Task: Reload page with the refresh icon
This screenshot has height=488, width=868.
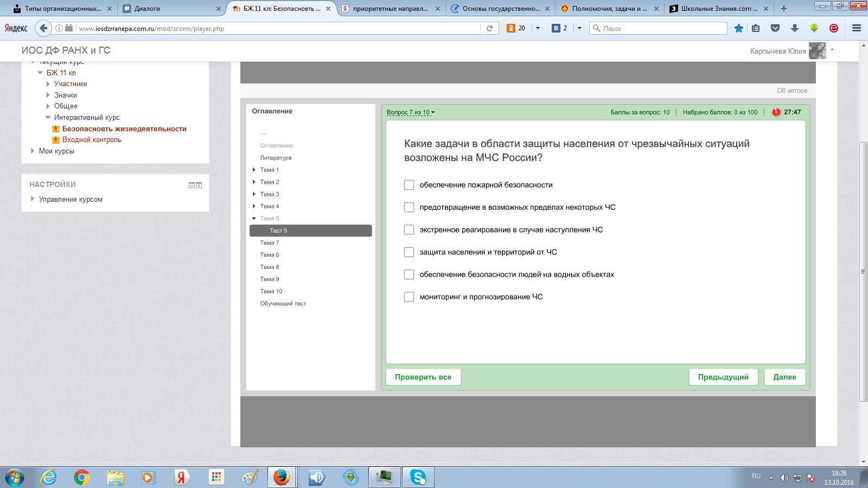Action: (x=489, y=28)
